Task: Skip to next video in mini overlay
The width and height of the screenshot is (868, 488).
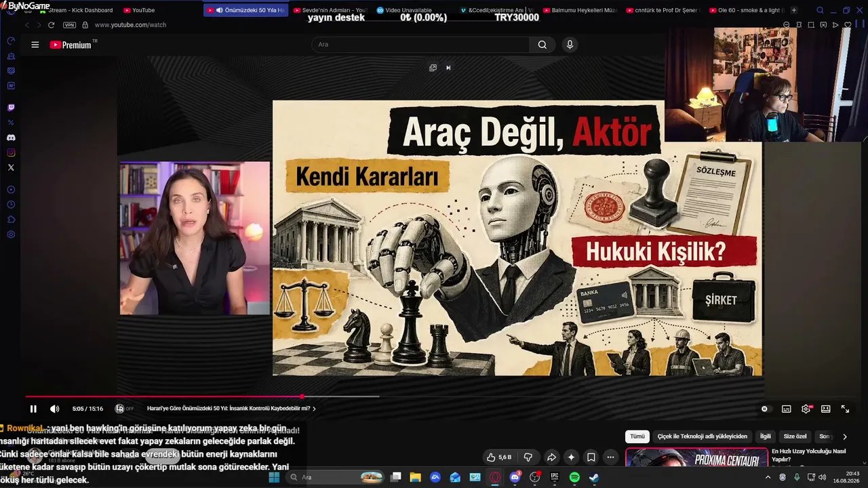Action: coord(448,68)
